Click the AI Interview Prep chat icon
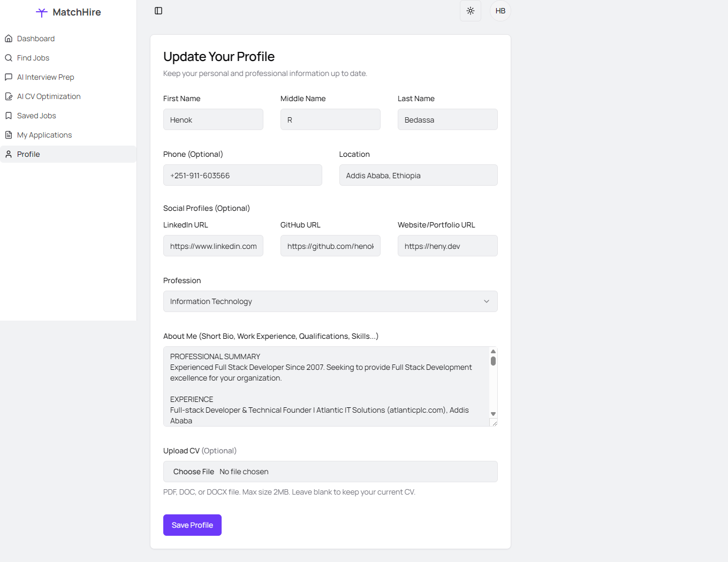728x562 pixels. (x=9, y=77)
